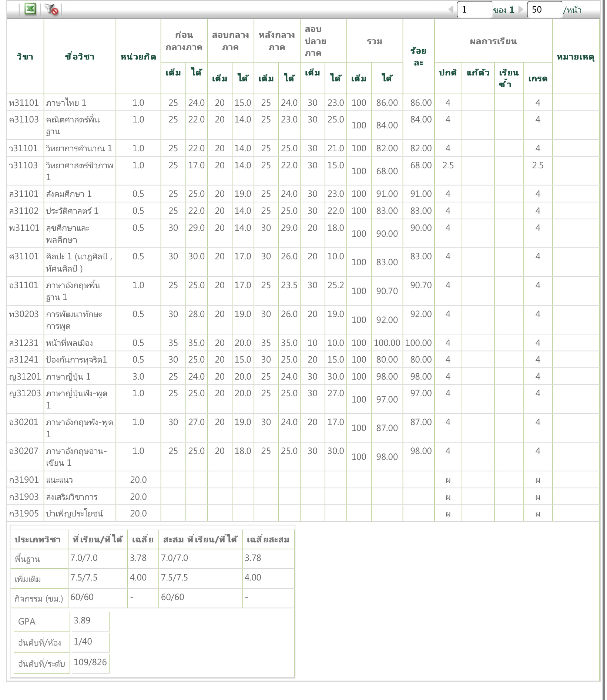
Task: Click the เฉลี่ยสะสม summary header
Action: 268,539
